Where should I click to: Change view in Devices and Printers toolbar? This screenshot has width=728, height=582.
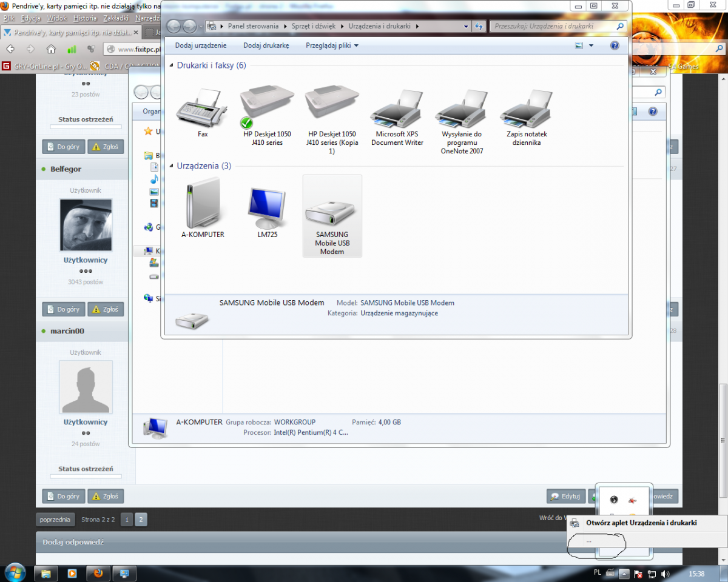click(579, 45)
